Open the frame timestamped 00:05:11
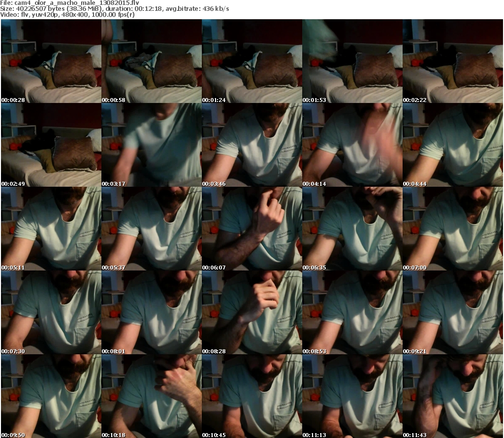Image resolution: width=504 pixels, height=438 pixels. coord(51,229)
